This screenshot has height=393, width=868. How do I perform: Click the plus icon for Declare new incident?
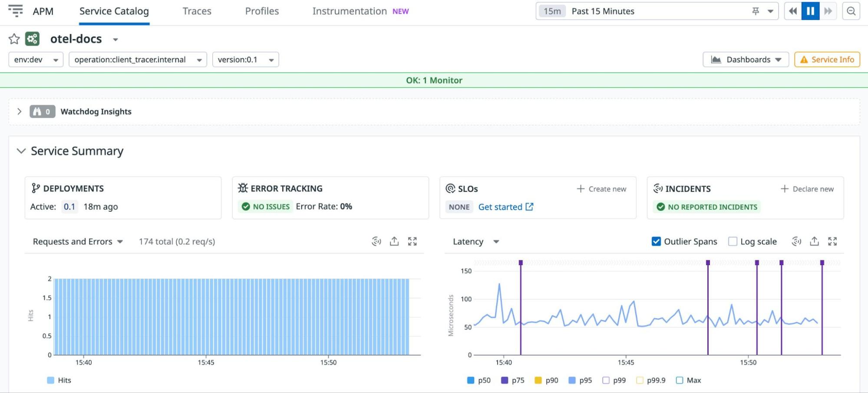pos(784,189)
